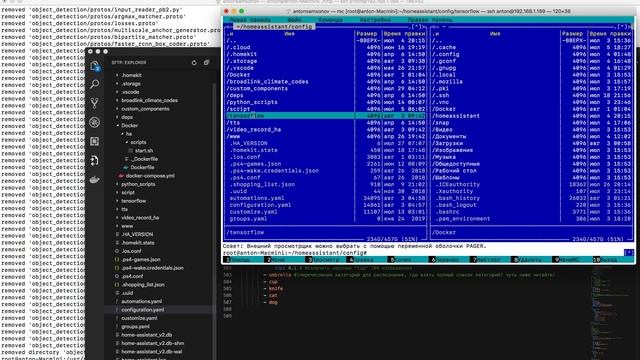Click the left-arrow history button on mc left panel

(x=230, y=27)
